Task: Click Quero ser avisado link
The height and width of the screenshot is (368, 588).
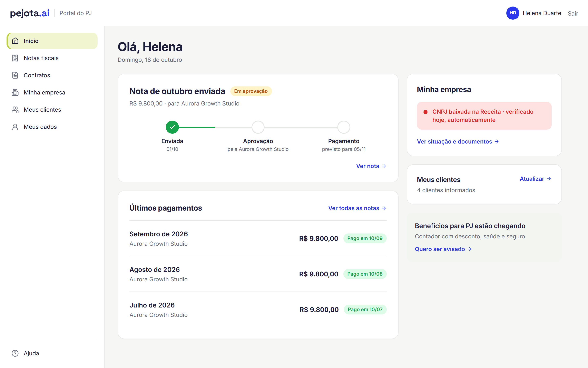Action: click(x=443, y=249)
